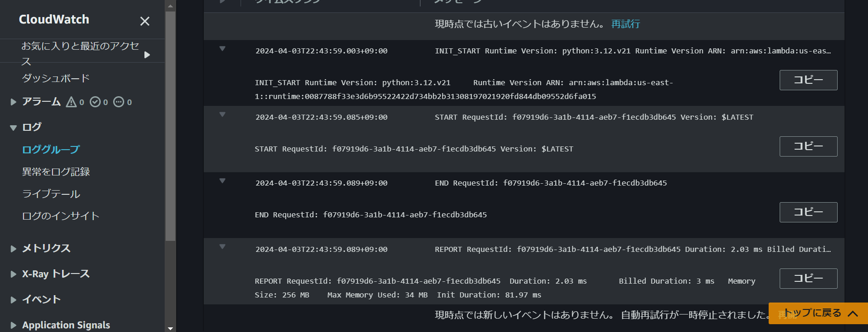
Task: Expand the アラーム section
Action: (13, 102)
